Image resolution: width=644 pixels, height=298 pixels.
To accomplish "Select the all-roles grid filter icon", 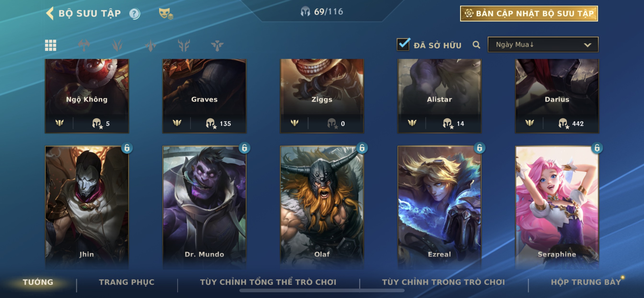I will tap(51, 45).
